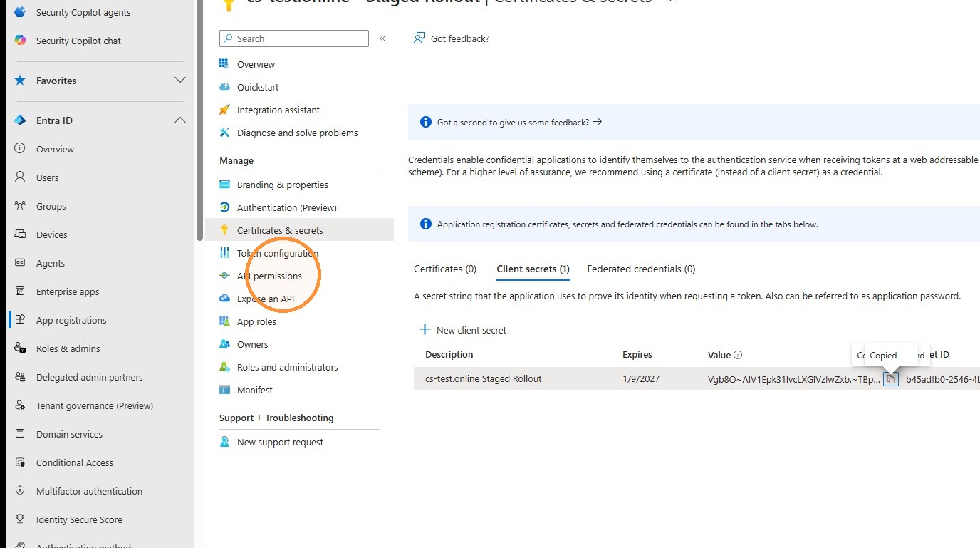Click the Manifest icon
Screen dimensions: 980x548
(225, 390)
